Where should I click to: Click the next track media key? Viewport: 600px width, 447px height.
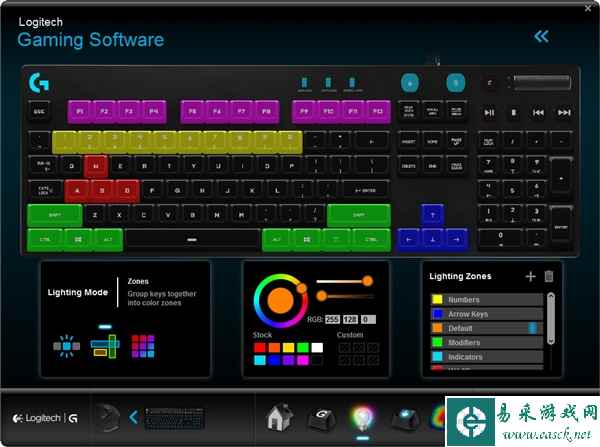click(564, 113)
